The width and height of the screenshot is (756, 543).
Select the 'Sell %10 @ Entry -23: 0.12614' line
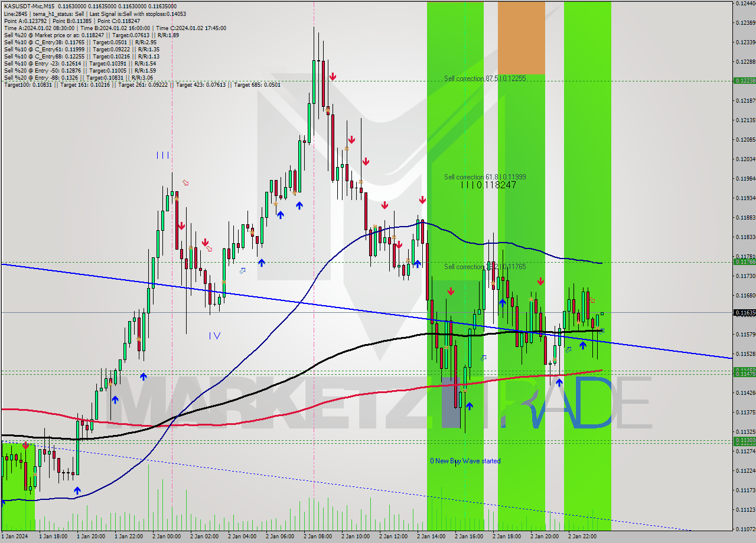pos(80,63)
